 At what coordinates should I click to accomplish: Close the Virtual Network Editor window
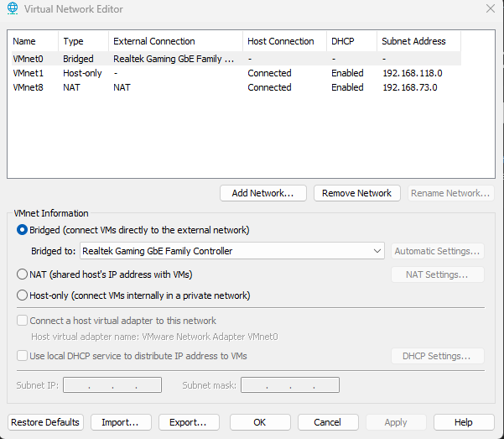pos(491,8)
